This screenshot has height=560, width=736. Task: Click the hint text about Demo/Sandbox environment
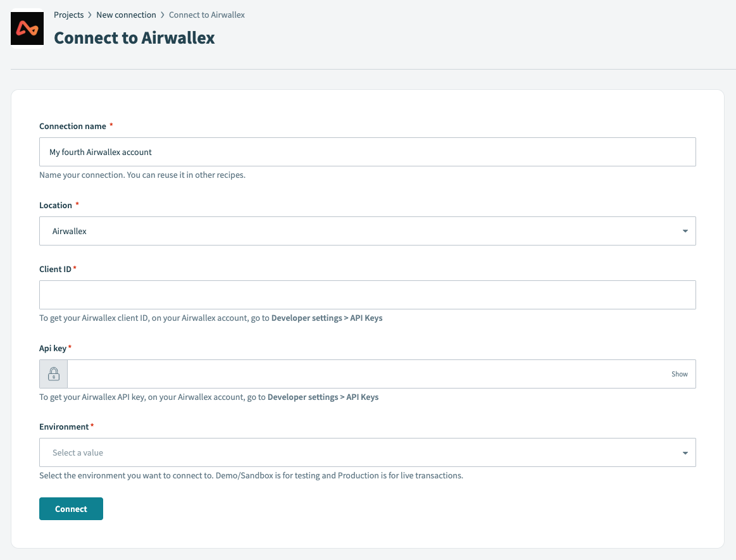tap(251, 475)
